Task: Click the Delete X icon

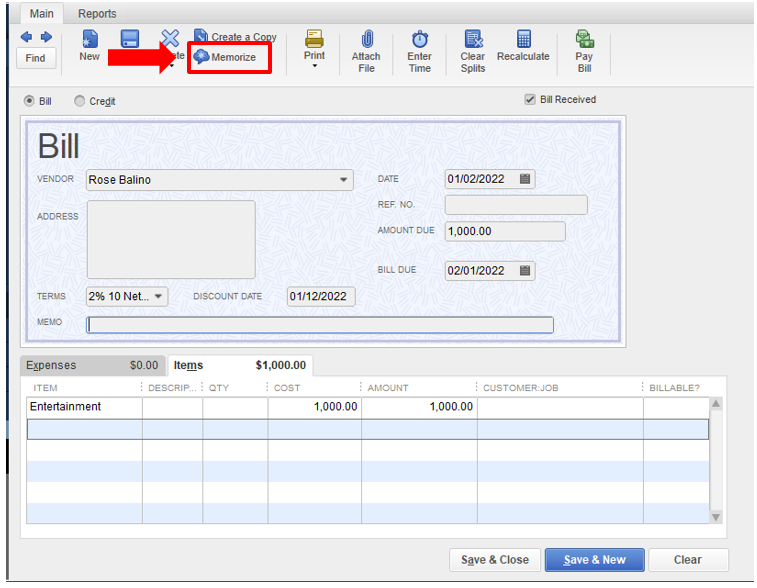Action: click(x=170, y=38)
